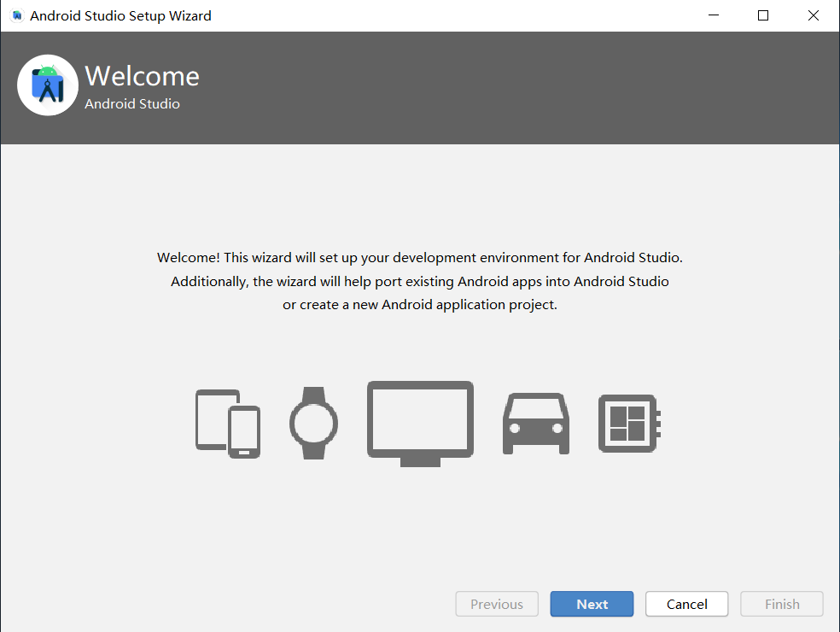Click the 'or create a new Android application project' line
This screenshot has height=632, width=840.
(x=419, y=305)
